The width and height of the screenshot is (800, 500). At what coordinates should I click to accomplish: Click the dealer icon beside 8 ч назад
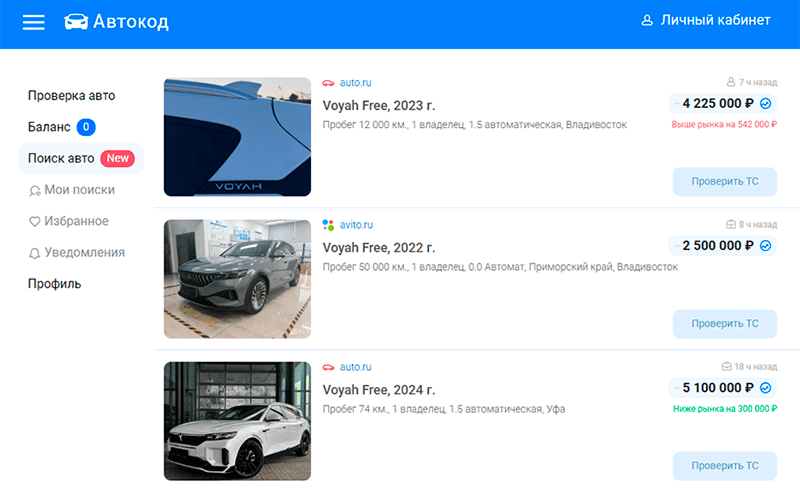(x=731, y=224)
